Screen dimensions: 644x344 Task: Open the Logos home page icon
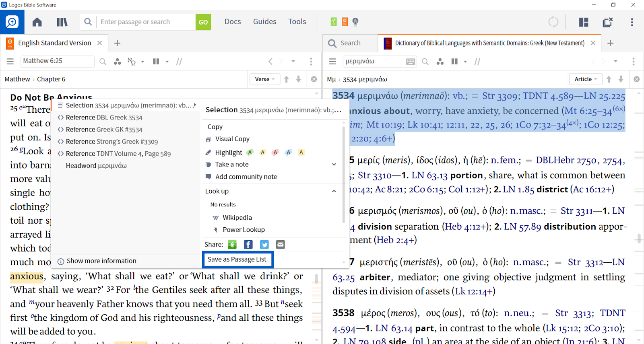click(37, 22)
